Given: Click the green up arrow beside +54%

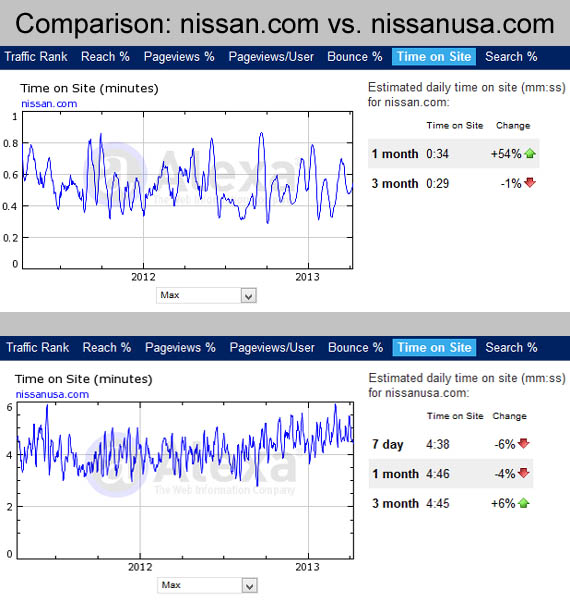Looking at the screenshot, I should pos(530,154).
